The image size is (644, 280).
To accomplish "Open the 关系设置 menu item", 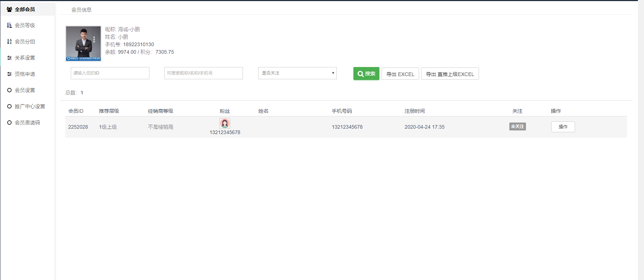I will point(27,58).
